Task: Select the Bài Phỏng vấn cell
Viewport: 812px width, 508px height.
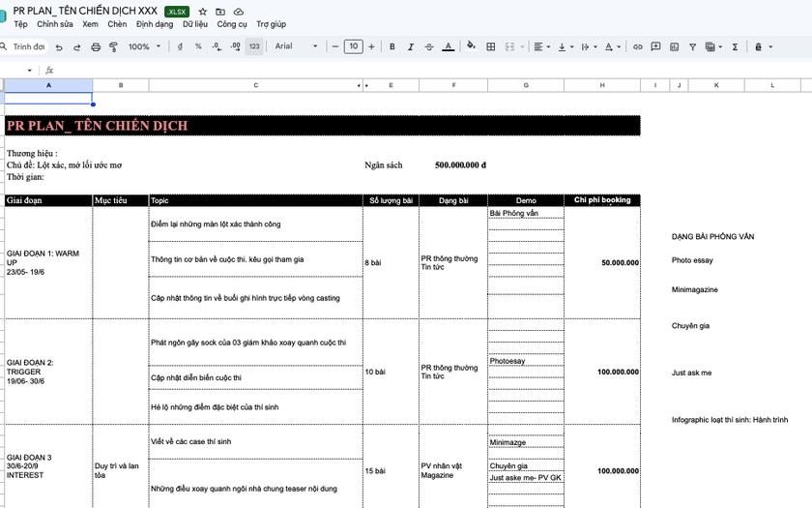Action: pyautogui.click(x=526, y=213)
